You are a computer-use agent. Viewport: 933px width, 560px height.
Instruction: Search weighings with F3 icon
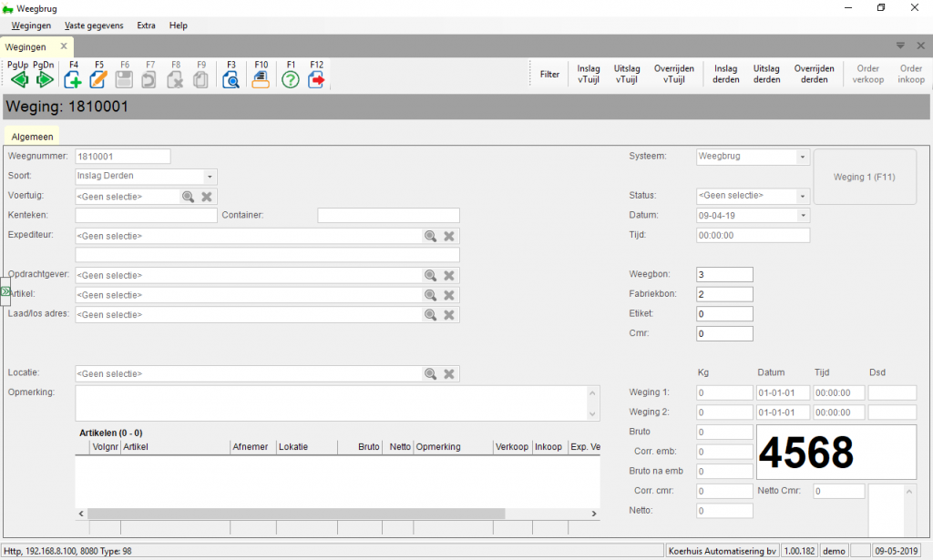231,79
